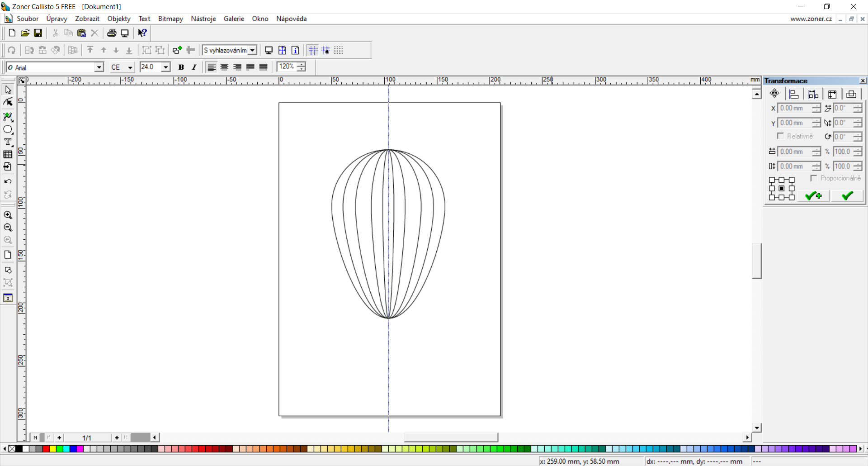The width and height of the screenshot is (868, 466).
Task: Open the Nástroje menu
Action: click(203, 19)
